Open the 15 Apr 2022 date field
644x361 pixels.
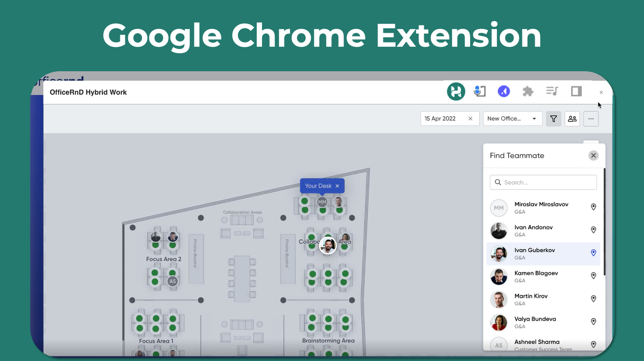click(x=450, y=119)
